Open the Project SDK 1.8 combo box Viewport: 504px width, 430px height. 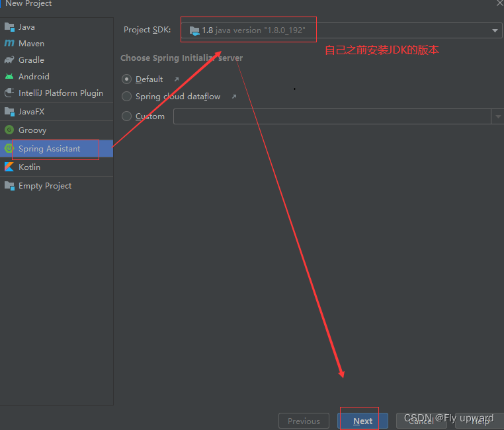tap(341, 30)
